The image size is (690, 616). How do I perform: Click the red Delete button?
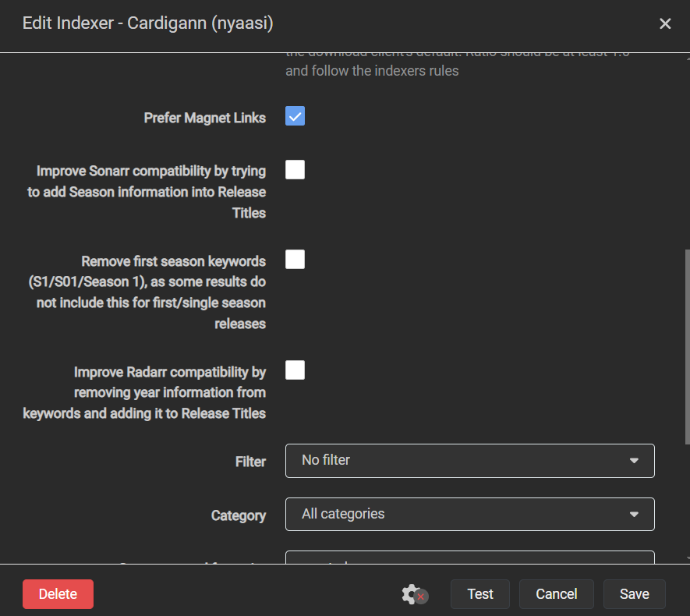click(x=58, y=594)
